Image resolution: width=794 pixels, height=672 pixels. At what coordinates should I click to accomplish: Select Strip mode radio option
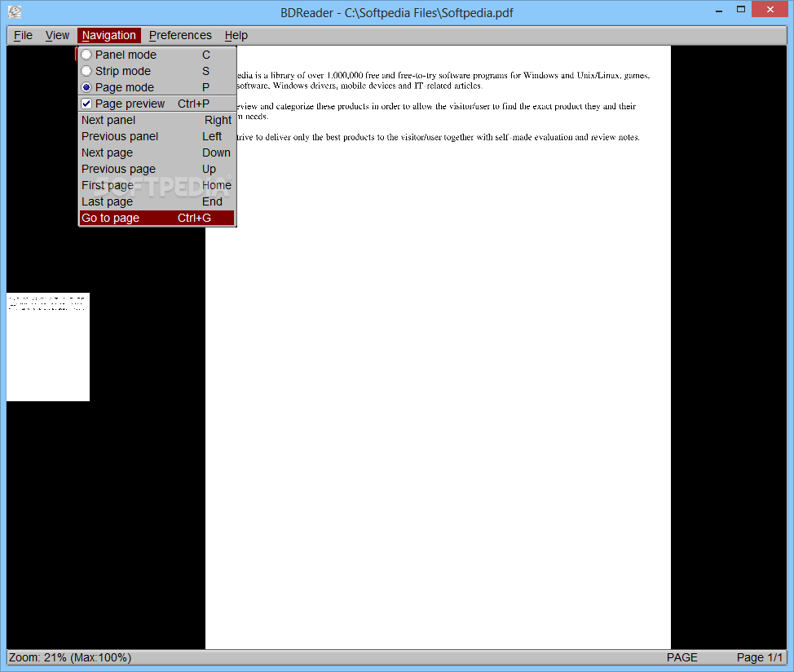coord(157,71)
